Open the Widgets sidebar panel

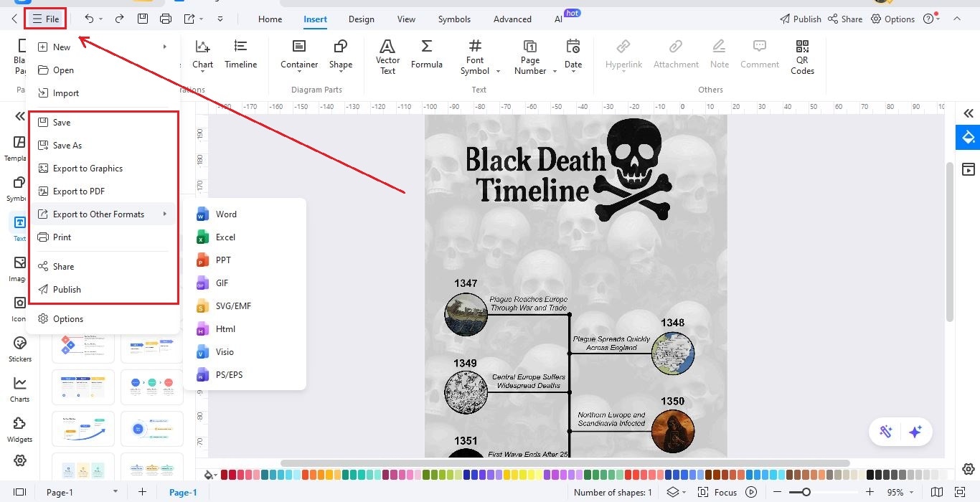20,429
